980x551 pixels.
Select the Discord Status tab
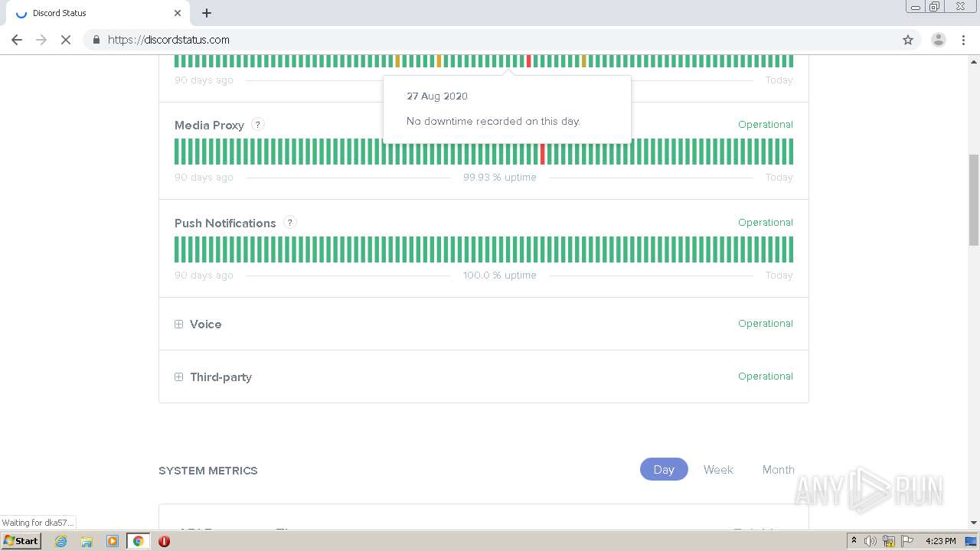98,13
